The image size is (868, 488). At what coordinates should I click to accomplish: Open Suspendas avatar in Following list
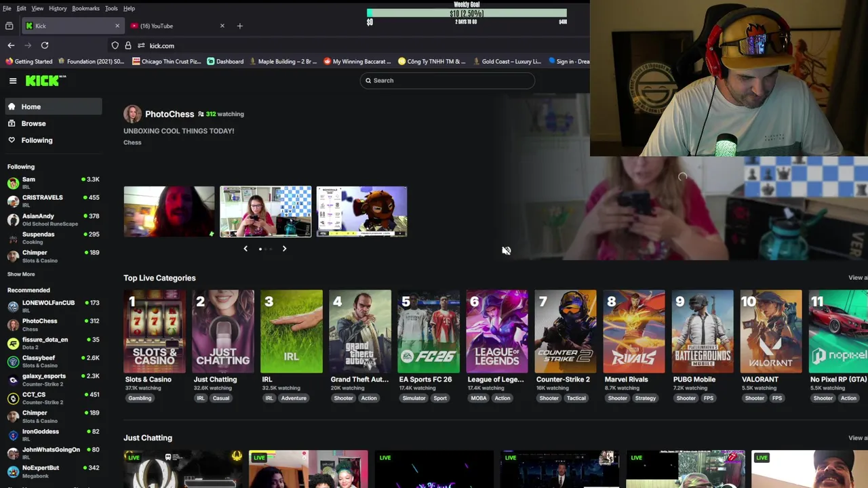13,238
